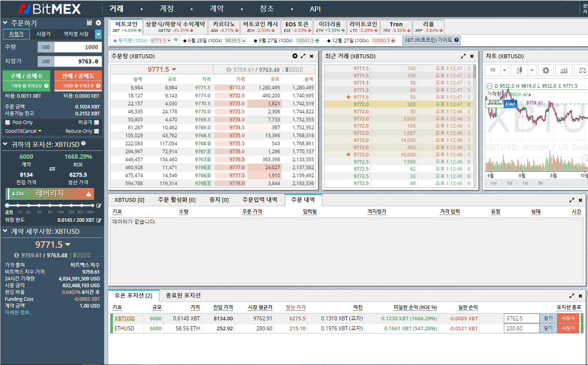Image resolution: width=588 pixels, height=365 pixels.
Task: Edit leverage with pencil icon
Action: (x=99, y=206)
